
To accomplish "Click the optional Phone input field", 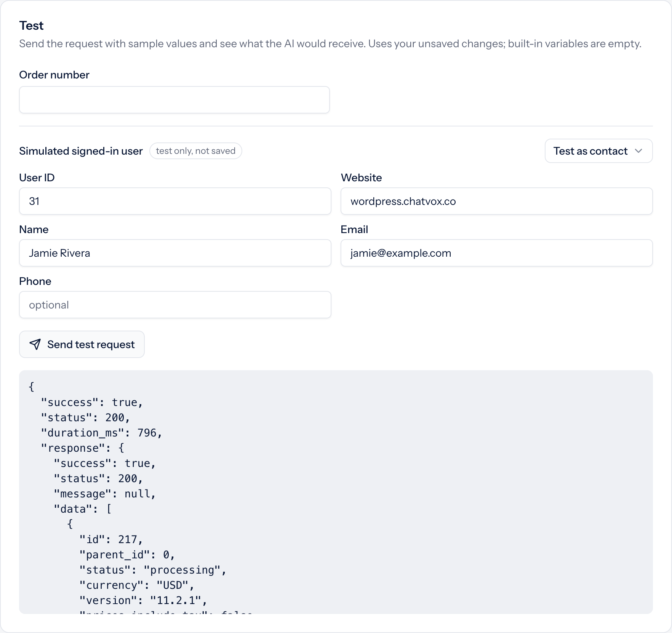I will 175,305.
